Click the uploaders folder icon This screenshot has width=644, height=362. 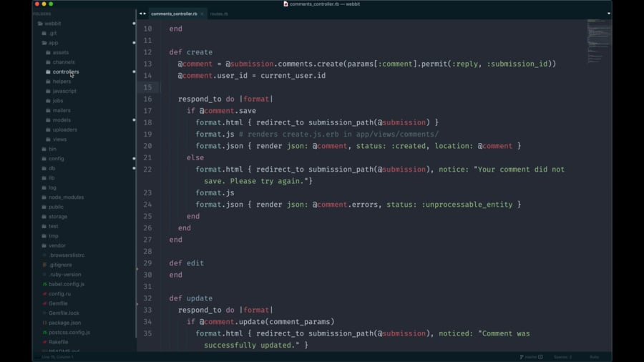[48, 129]
